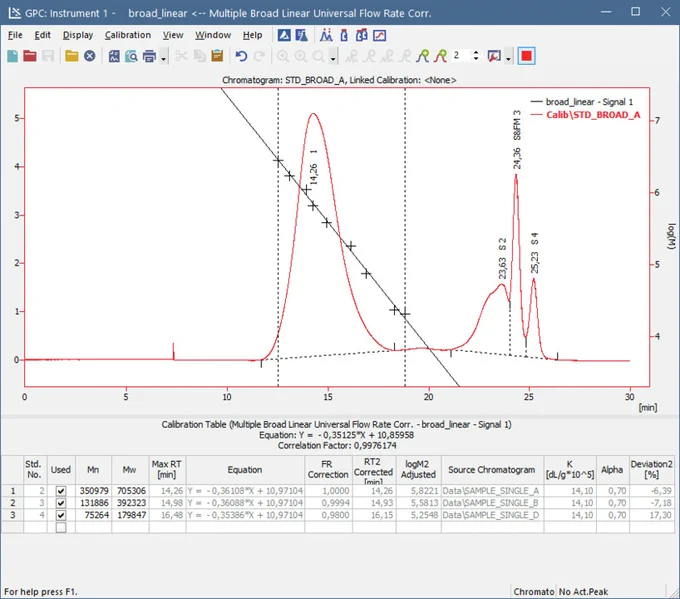680x599 pixels.
Task: Click the scissors Cut icon
Action: [181, 56]
